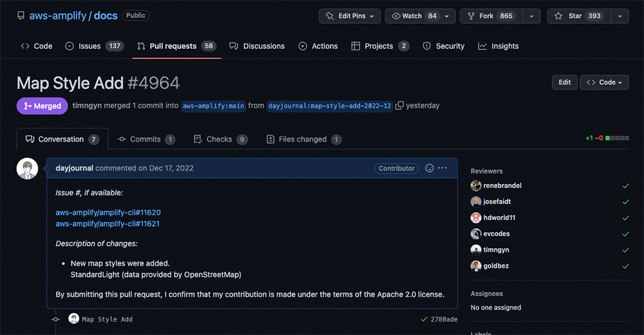
Task: Open the comment options ellipsis menu
Action: [x=442, y=168]
